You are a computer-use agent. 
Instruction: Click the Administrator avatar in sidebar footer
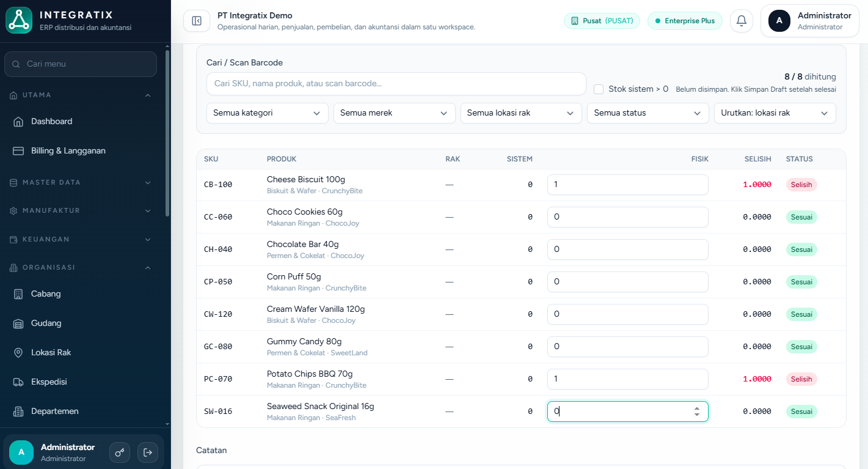21,452
